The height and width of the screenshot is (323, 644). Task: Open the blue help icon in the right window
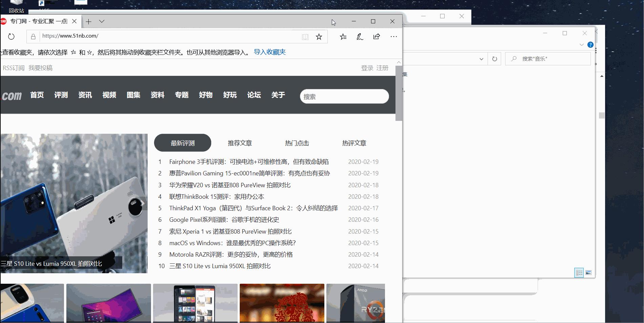coord(591,44)
